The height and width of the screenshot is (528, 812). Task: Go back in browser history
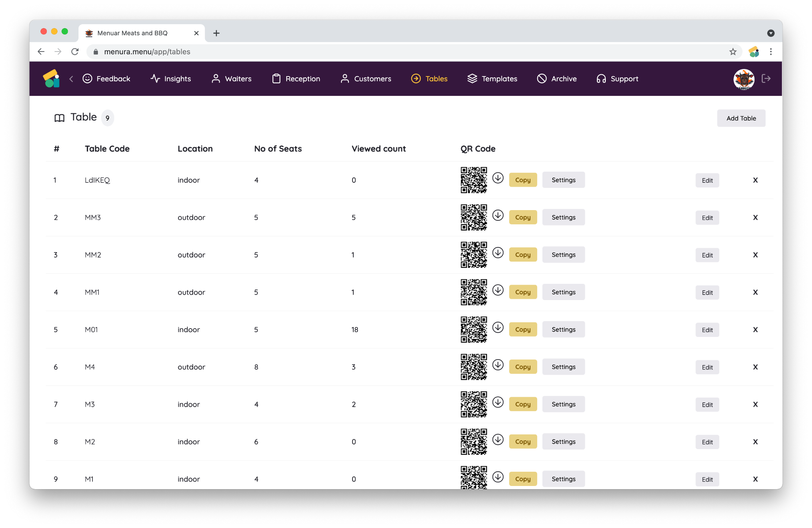(41, 52)
